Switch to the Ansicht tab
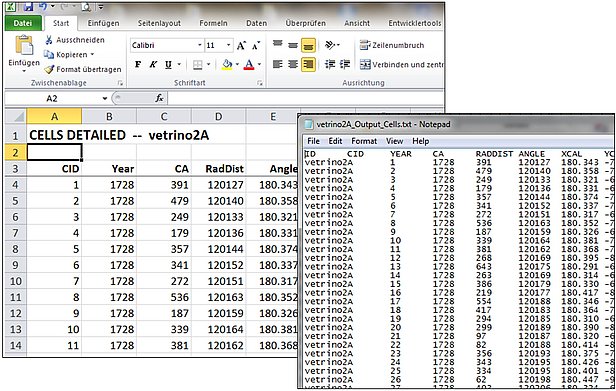 [x=357, y=23]
